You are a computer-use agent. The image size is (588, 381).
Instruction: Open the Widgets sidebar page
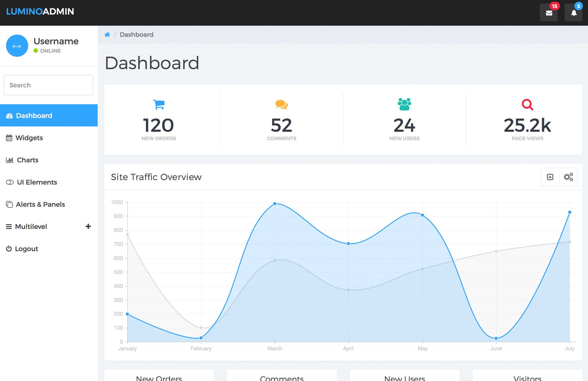[x=49, y=138]
